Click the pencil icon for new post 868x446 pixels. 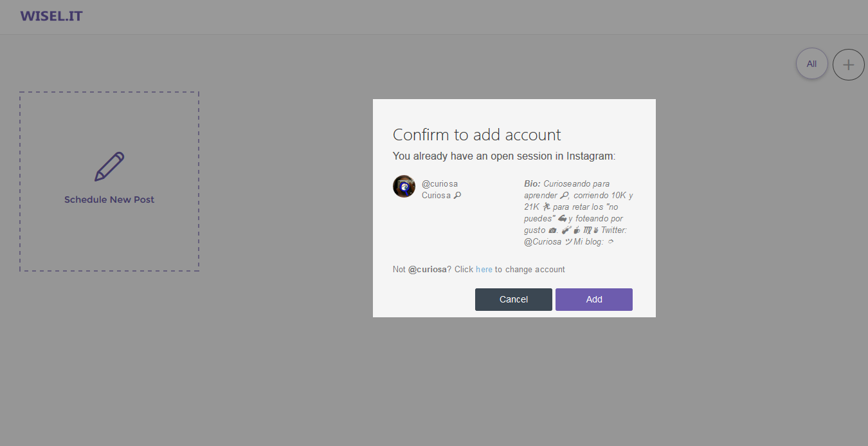coord(109,167)
